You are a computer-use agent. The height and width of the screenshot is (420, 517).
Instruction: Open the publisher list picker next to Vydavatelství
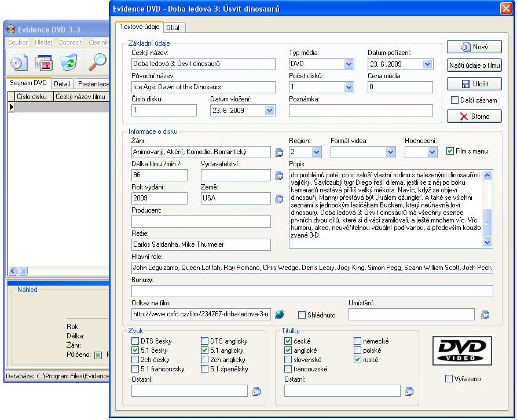(x=279, y=176)
